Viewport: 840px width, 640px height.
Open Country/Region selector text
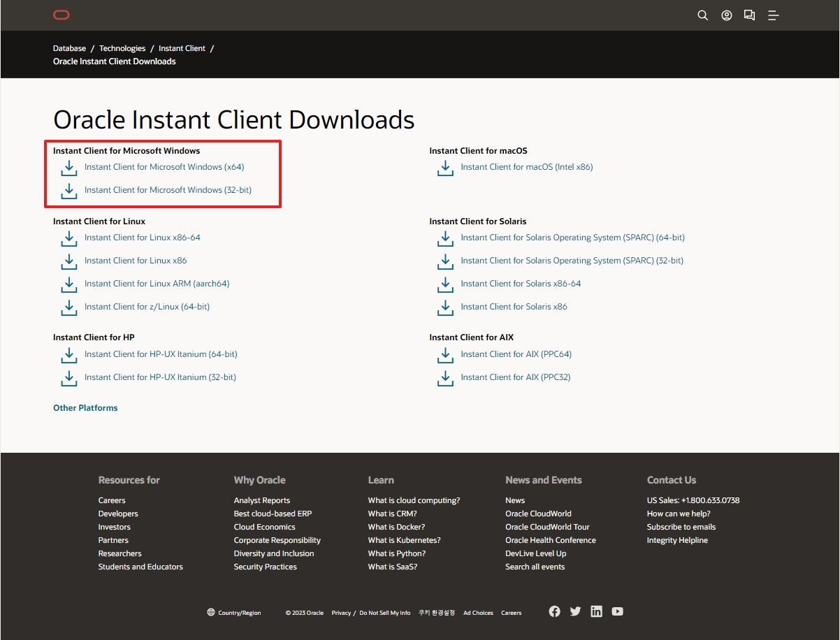(x=240, y=613)
